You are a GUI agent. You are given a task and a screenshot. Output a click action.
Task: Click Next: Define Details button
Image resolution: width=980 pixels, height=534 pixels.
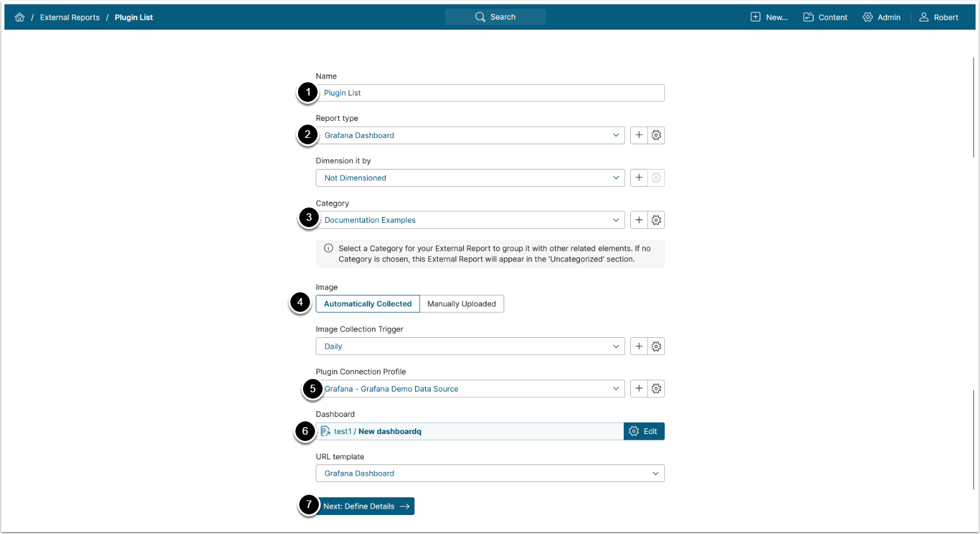point(366,506)
